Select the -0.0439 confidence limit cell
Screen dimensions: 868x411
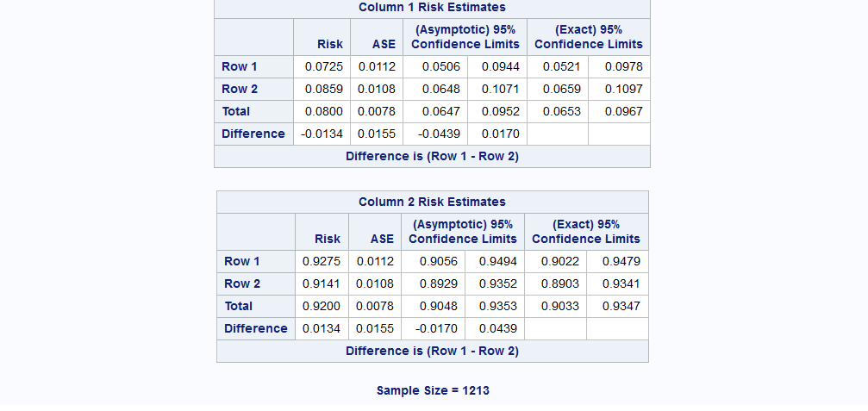pyautogui.click(x=439, y=134)
